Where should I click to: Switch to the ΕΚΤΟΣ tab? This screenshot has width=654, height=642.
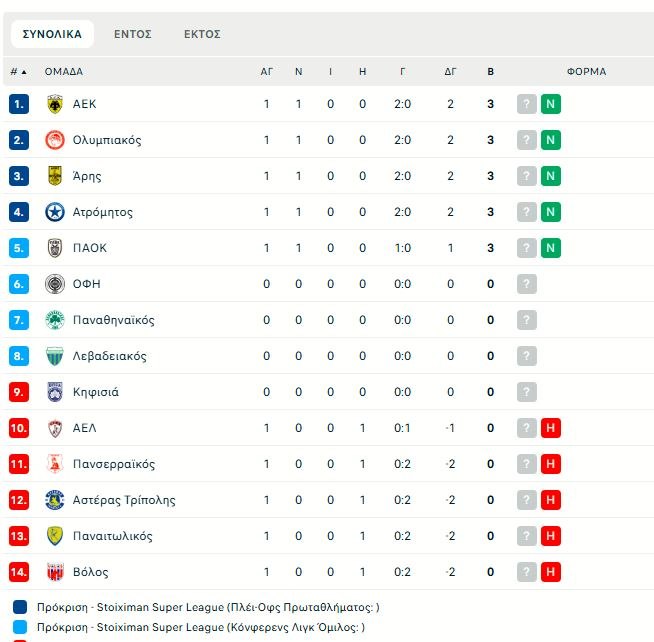tap(202, 34)
